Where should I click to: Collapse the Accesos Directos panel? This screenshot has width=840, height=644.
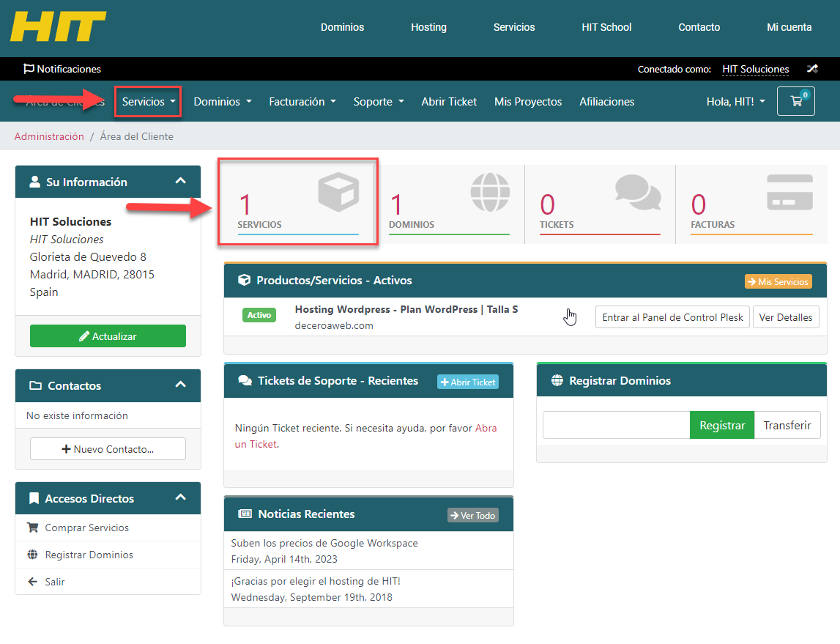[x=181, y=497]
